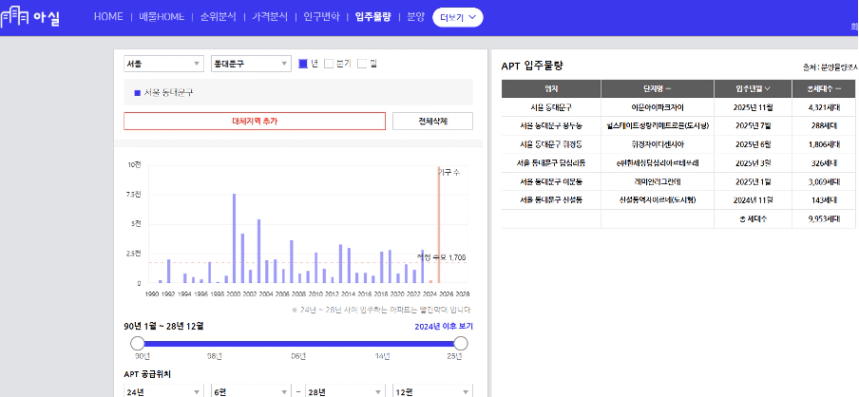
Task: Click the 2025년 3월 move-in date cell
Action: point(753,163)
